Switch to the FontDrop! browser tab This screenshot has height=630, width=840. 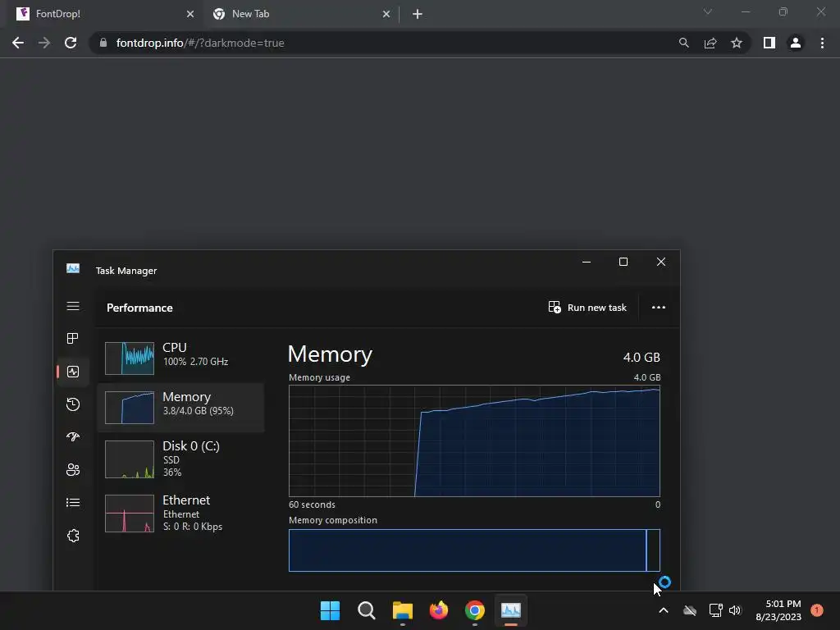pyautogui.click(x=104, y=14)
